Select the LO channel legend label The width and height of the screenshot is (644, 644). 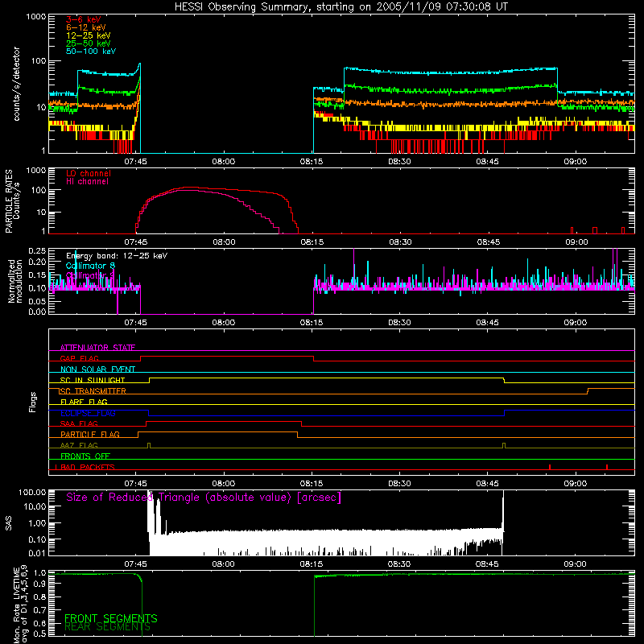[x=89, y=173]
